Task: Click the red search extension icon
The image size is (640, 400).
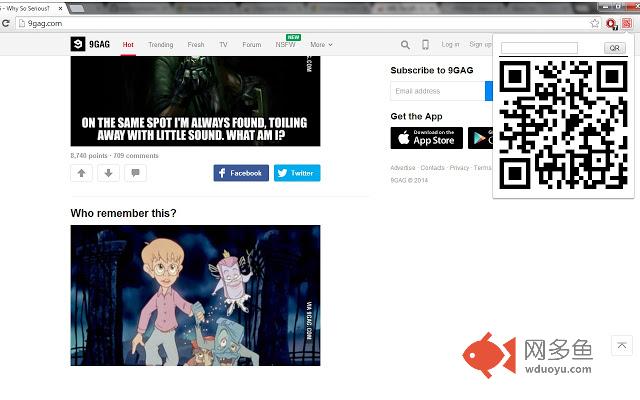Action: tap(611, 24)
